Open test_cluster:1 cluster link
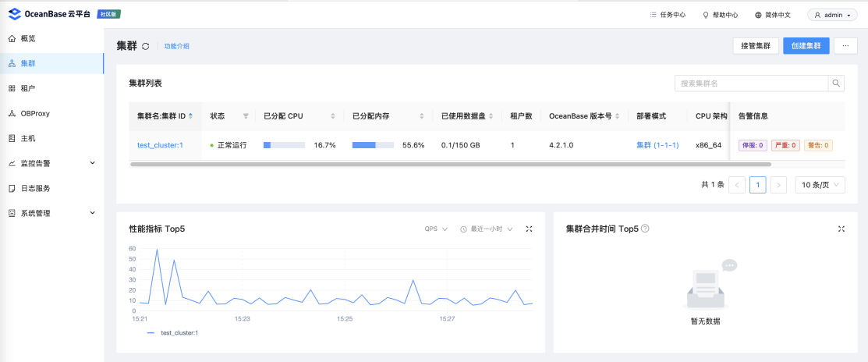 (x=160, y=146)
